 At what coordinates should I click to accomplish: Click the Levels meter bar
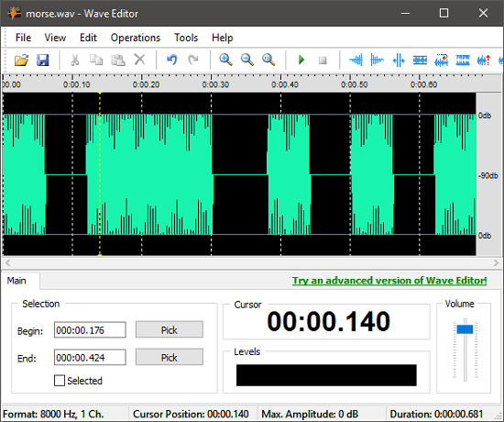(x=326, y=375)
